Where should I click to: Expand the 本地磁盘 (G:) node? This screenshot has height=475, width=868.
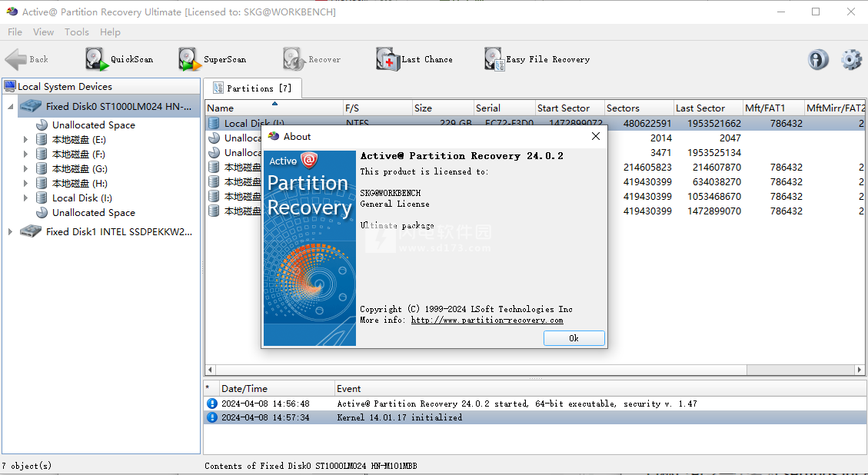point(25,169)
